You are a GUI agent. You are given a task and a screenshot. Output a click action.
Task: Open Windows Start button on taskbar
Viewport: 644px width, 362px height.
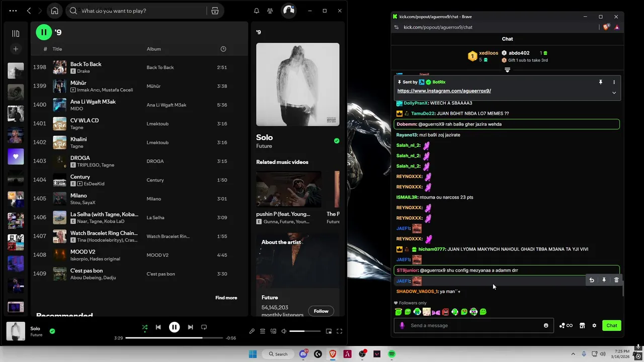coord(253,354)
